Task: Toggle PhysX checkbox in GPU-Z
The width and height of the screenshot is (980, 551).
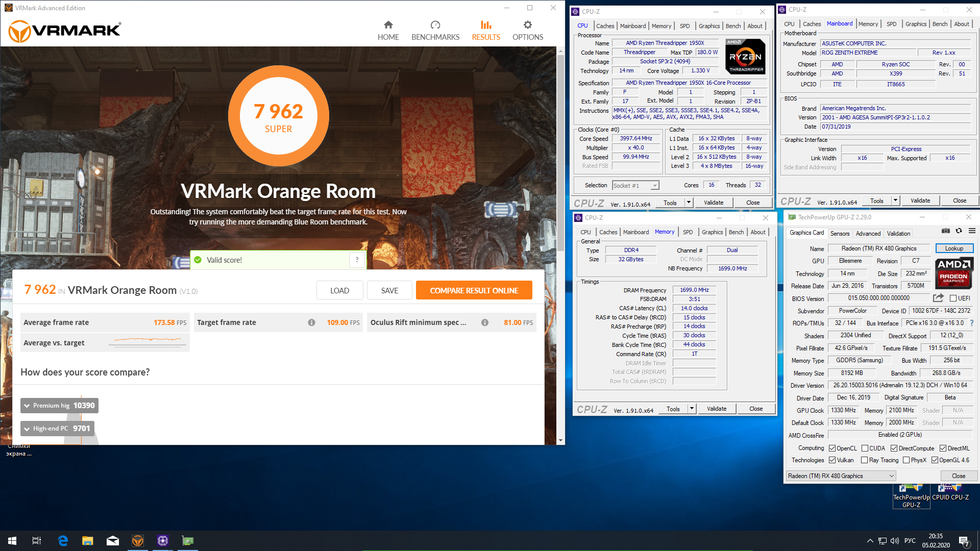Action: [906, 460]
